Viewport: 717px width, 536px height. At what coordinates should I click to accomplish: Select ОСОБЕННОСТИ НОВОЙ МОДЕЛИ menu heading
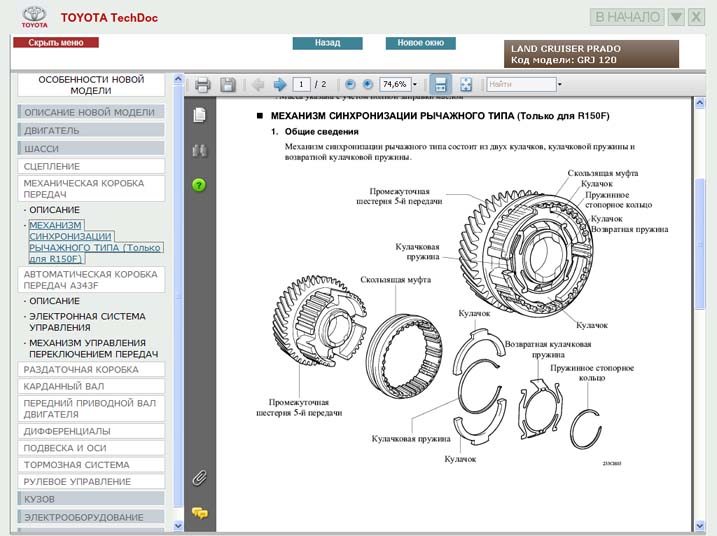click(91, 85)
